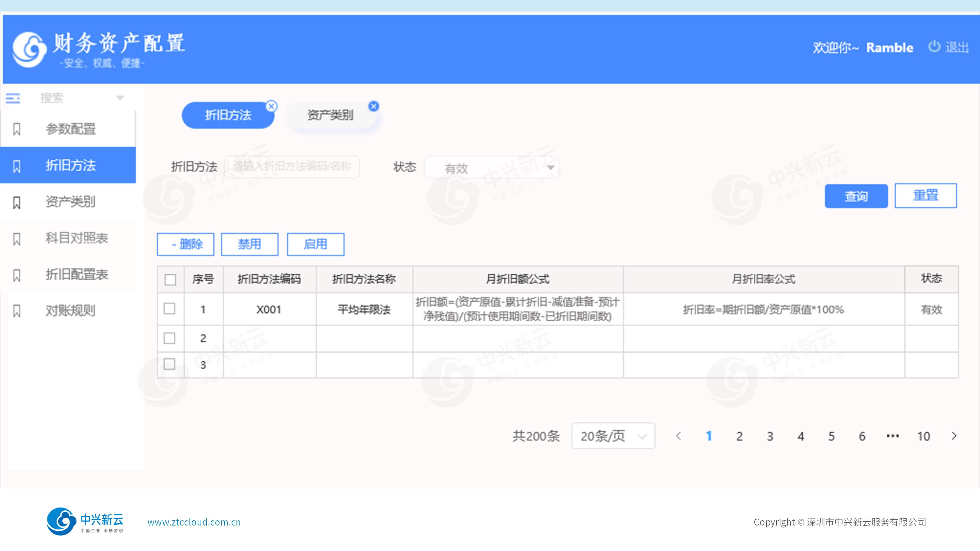This screenshot has width=980, height=551.
Task: Go to page 3 in pagination
Action: pyautogui.click(x=770, y=436)
